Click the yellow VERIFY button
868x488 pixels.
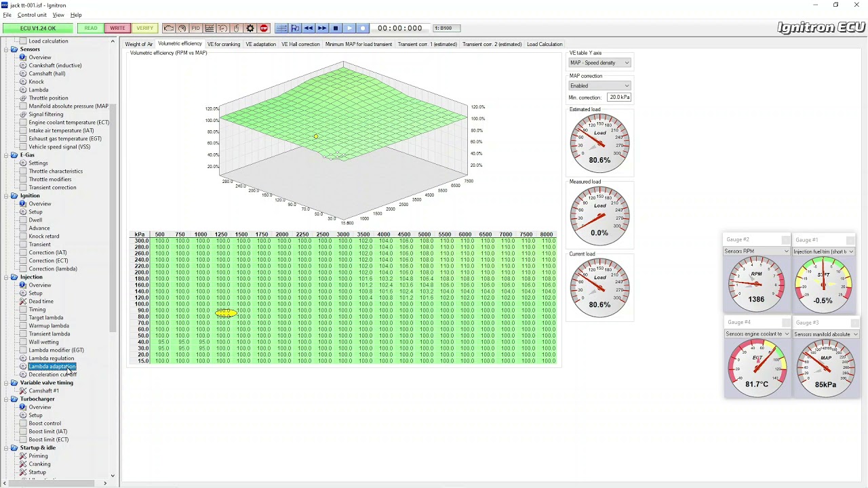coord(144,28)
